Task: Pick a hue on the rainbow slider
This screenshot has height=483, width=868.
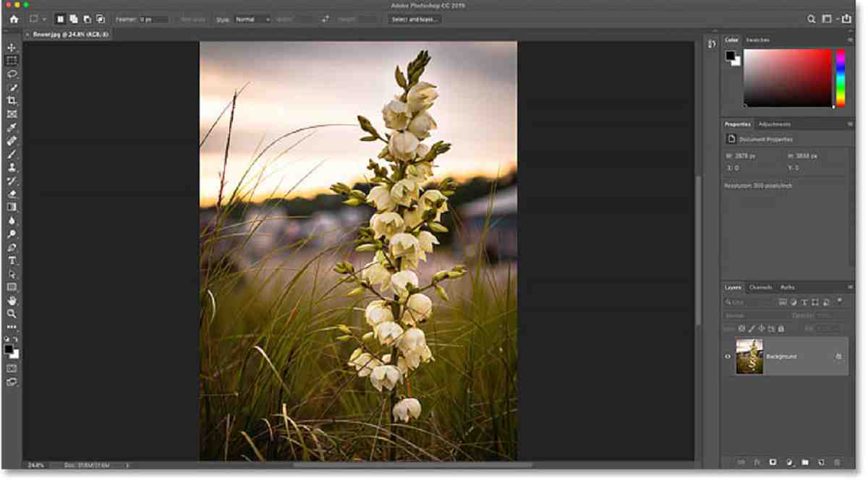Action: pyautogui.click(x=841, y=78)
